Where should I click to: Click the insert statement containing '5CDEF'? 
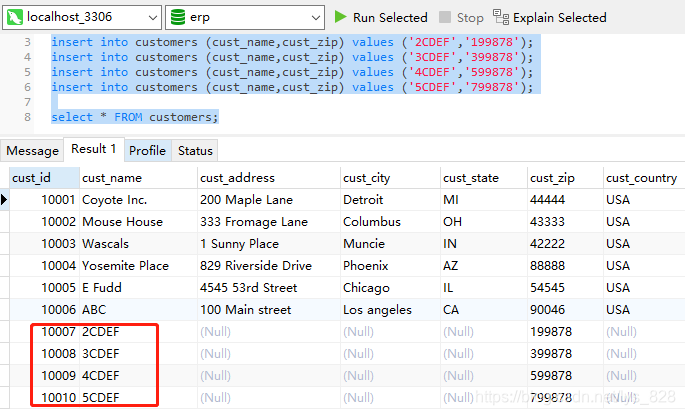pyautogui.click(x=292, y=87)
